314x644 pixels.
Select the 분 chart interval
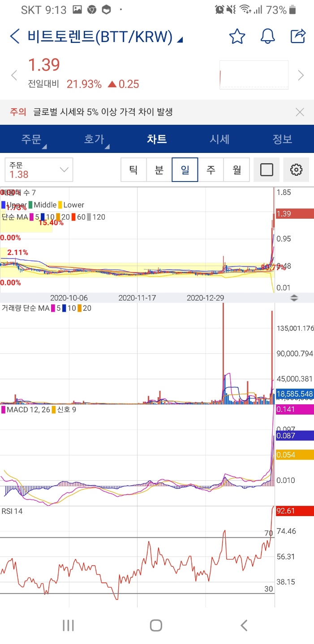[159, 169]
